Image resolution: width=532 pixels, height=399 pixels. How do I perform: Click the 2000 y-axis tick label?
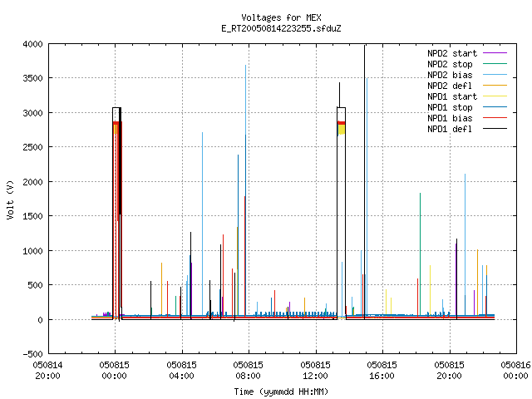pyautogui.click(x=33, y=182)
